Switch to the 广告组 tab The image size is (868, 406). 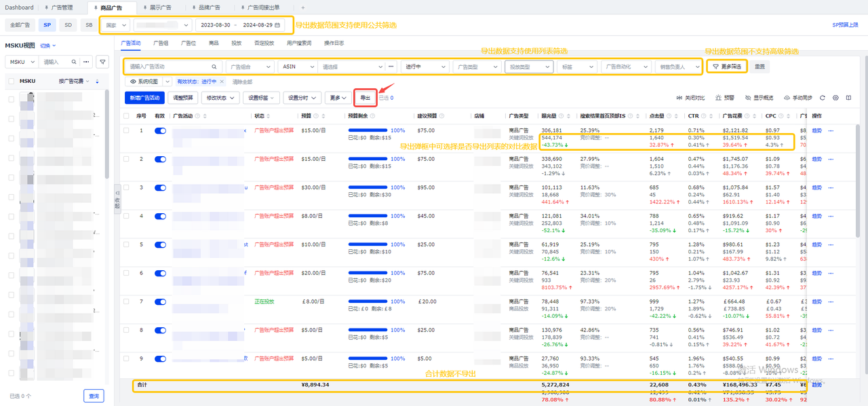coord(161,43)
